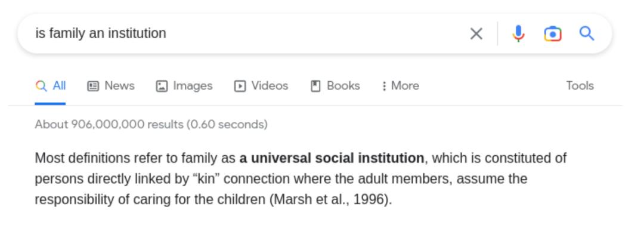Click the multicolor magnifier beside All

click(41, 86)
